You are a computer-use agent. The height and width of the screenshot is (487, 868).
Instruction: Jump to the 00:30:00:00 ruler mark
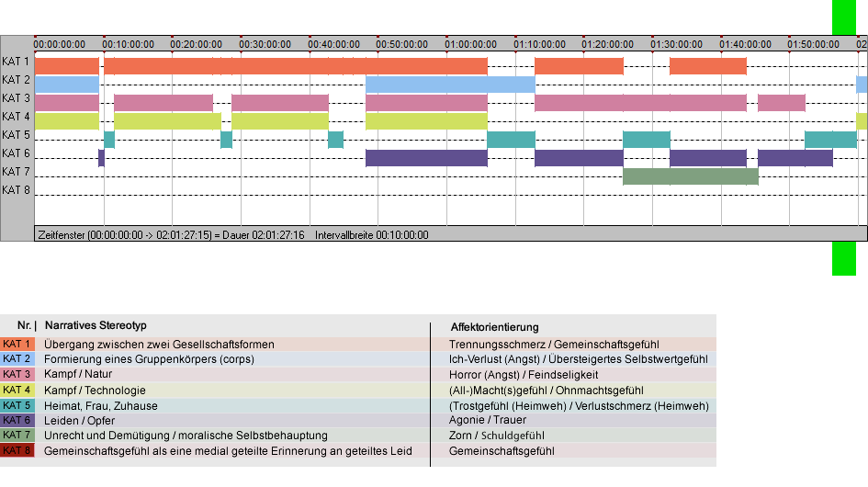265,44
